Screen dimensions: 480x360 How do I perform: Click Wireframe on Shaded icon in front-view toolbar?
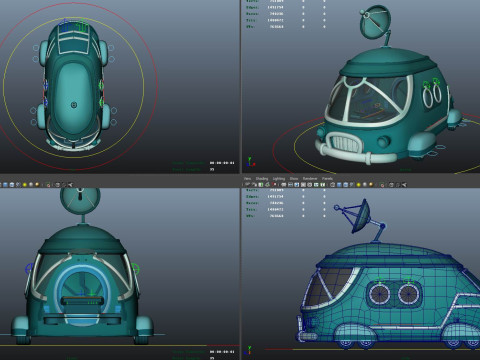(19, 184)
